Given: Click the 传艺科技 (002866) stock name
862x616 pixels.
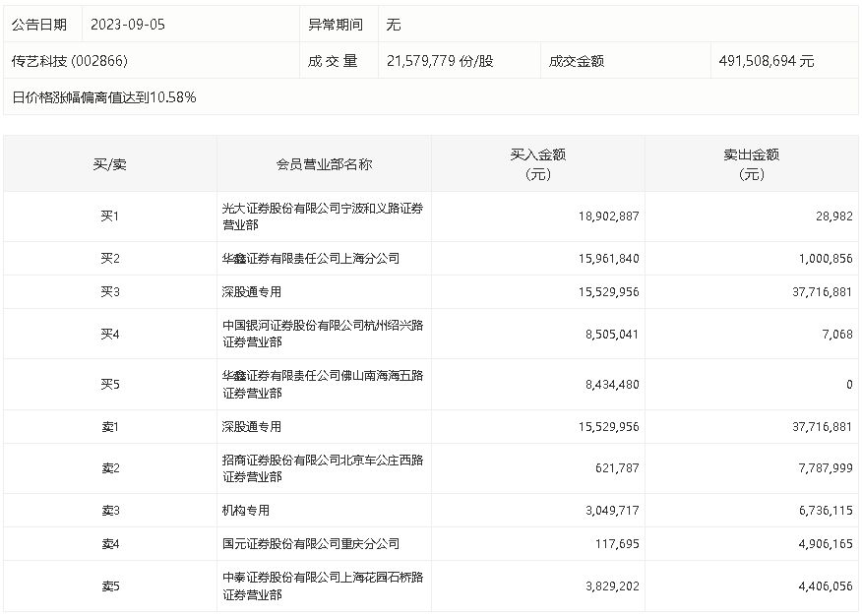Looking at the screenshot, I should tap(70, 61).
